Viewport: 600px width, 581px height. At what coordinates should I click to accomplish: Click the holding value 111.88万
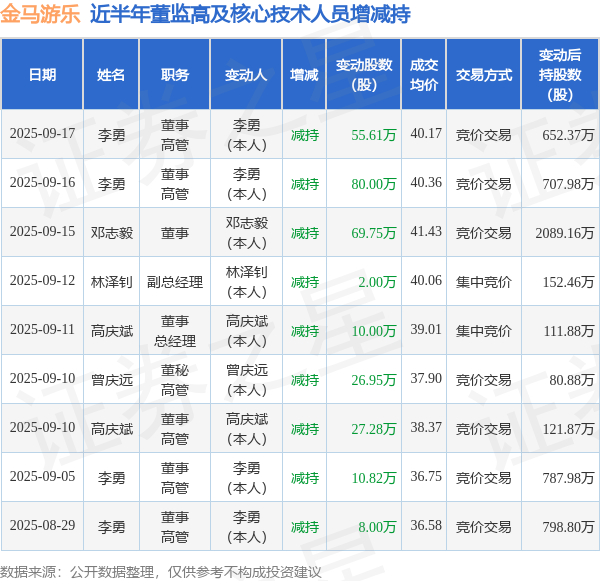pyautogui.click(x=569, y=331)
